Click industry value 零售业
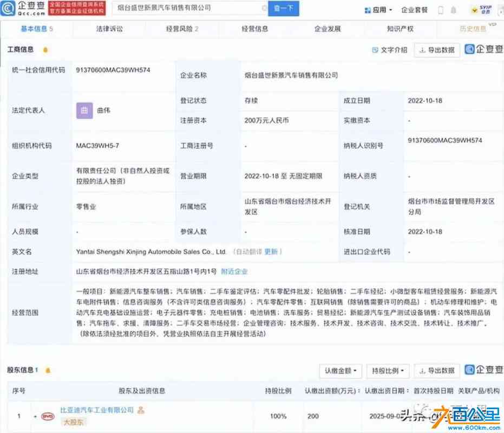This screenshot has height=433, width=504. [86, 207]
